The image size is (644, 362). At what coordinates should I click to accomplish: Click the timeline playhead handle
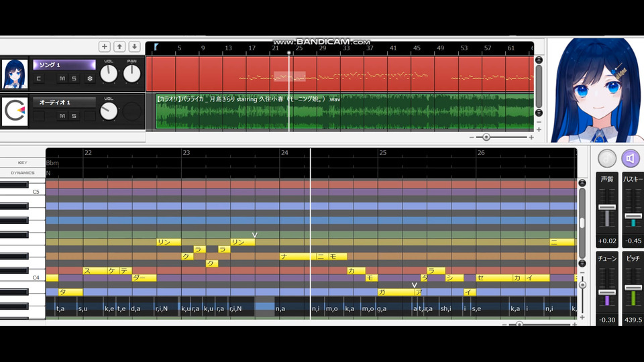(289, 53)
